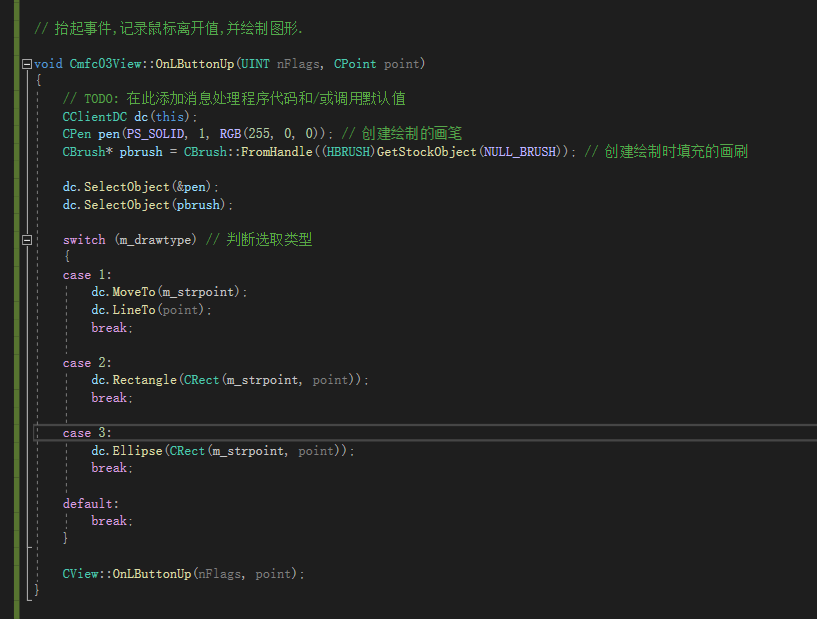
Task: Click the closing brace of the switch block
Action: pyautogui.click(x=65, y=537)
